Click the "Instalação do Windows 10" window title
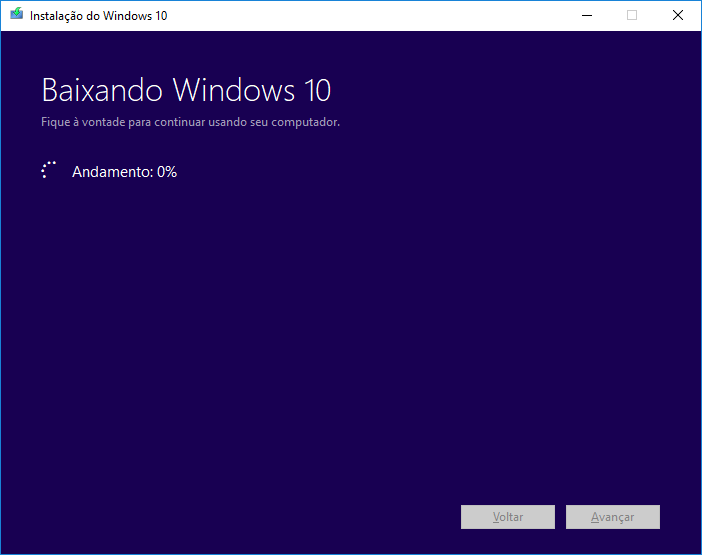The width and height of the screenshot is (702, 555). coord(98,16)
